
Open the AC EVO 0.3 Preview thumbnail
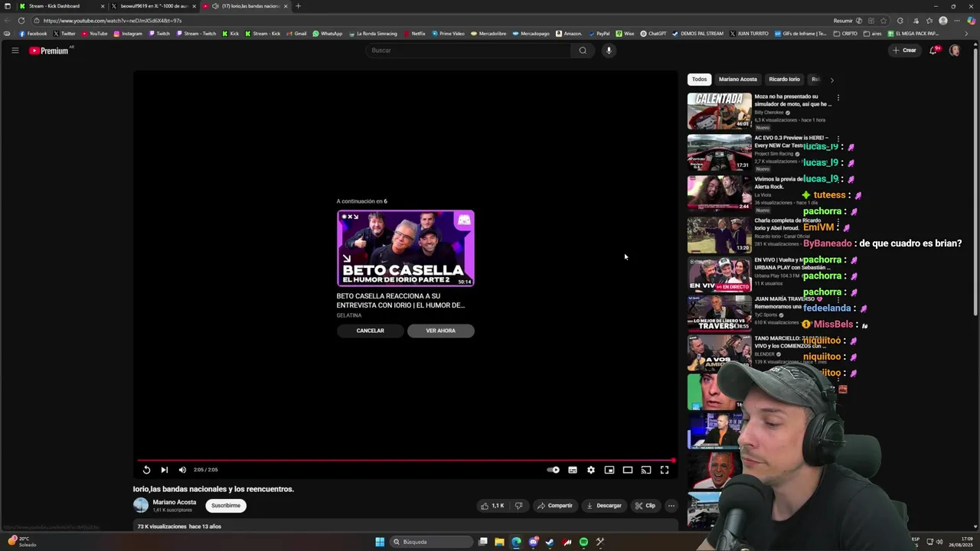(x=720, y=152)
